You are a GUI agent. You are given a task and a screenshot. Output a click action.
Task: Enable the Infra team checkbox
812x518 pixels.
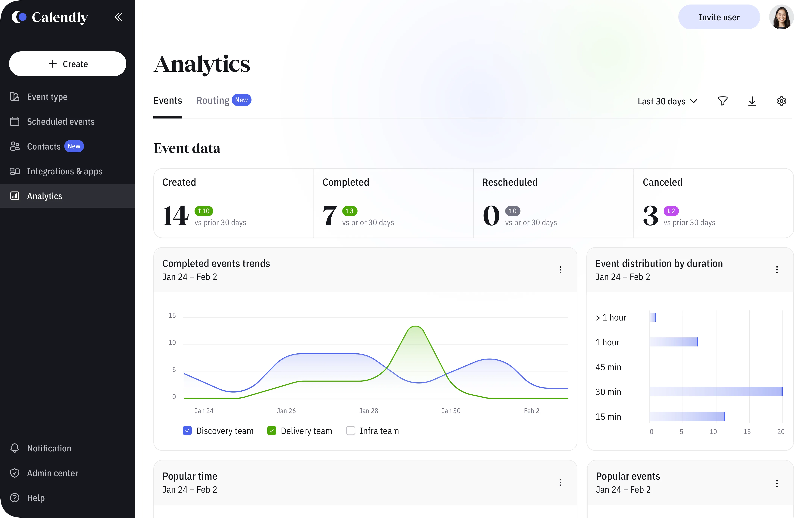351,431
